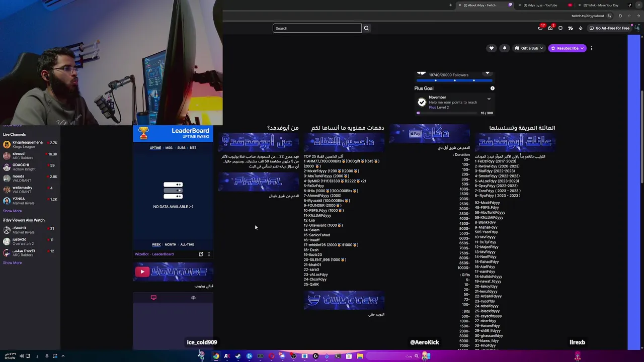
Task: Open the three-dot channel options menu
Action: pos(592,48)
